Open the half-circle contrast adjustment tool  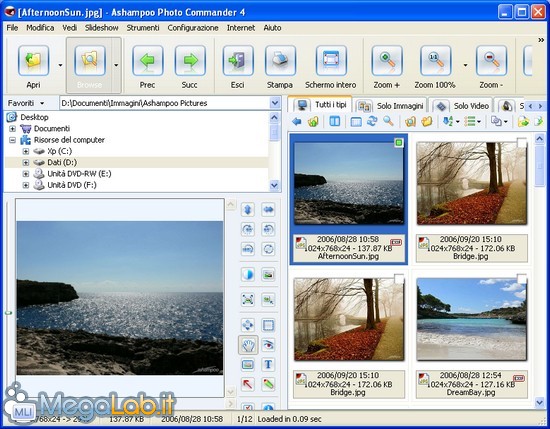point(248,275)
